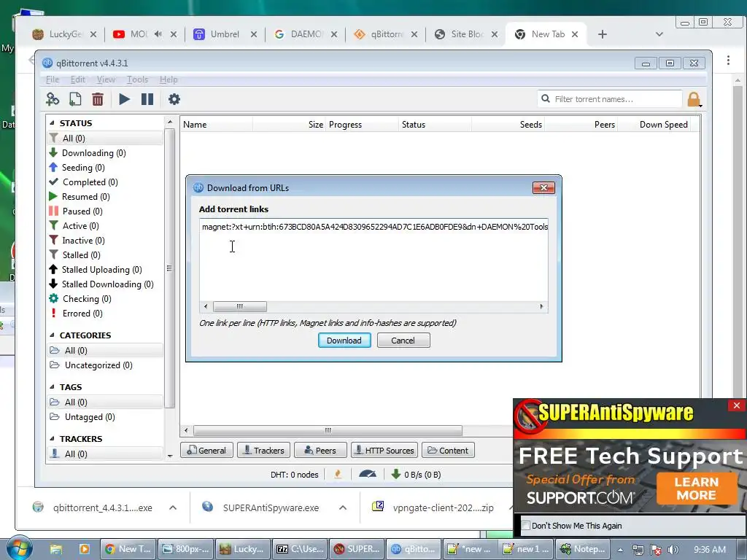Click the Add torrent link toolbar icon
The width and height of the screenshot is (747, 560).
[53, 99]
